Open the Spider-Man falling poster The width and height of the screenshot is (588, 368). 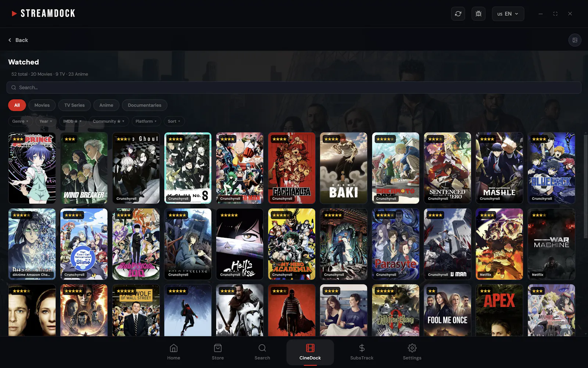click(188, 310)
